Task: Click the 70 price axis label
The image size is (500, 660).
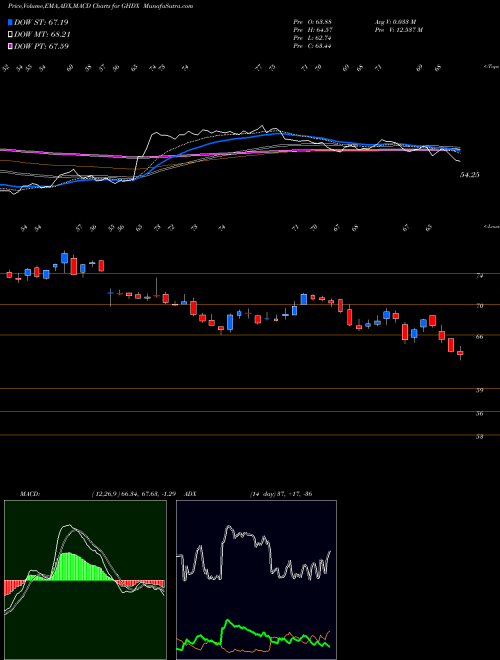Action: [479, 306]
